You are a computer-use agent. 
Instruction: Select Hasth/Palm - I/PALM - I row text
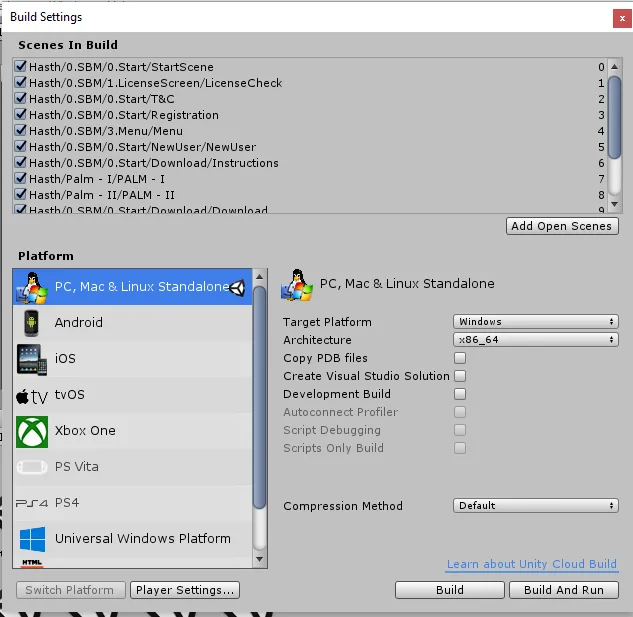point(97,179)
